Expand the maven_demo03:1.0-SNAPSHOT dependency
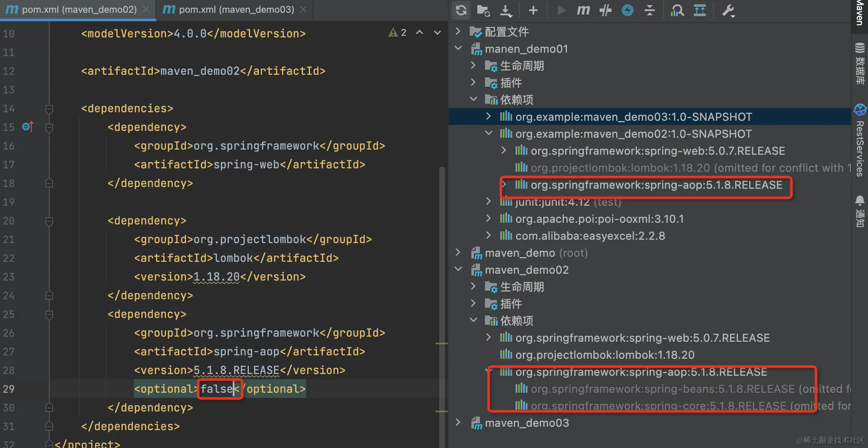Image resolution: width=868 pixels, height=448 pixels. tap(489, 116)
